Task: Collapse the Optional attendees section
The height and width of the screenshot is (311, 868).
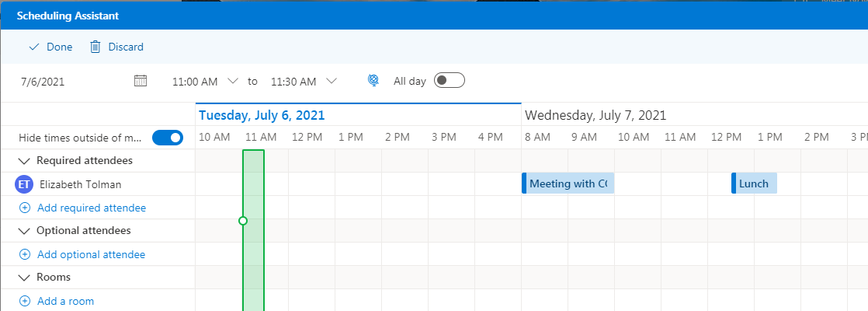Action: [x=25, y=231]
